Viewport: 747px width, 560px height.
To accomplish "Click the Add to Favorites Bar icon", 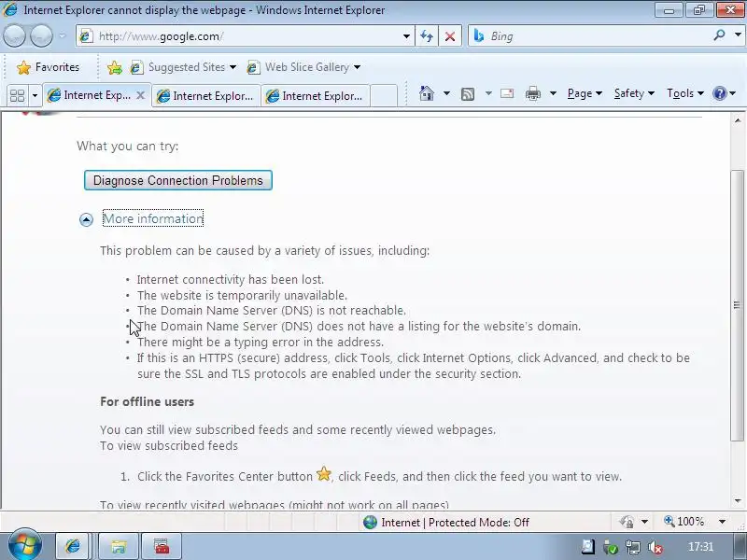I will pyautogui.click(x=114, y=67).
